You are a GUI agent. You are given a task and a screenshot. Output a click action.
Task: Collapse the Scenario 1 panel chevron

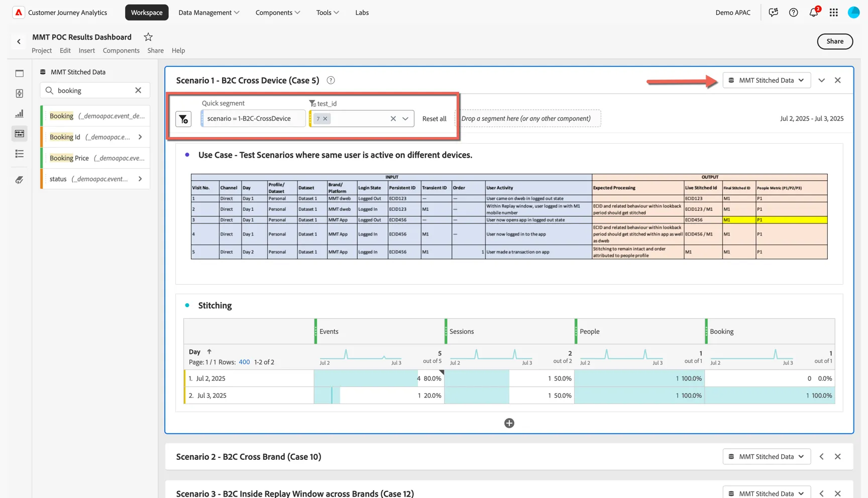[x=821, y=80]
